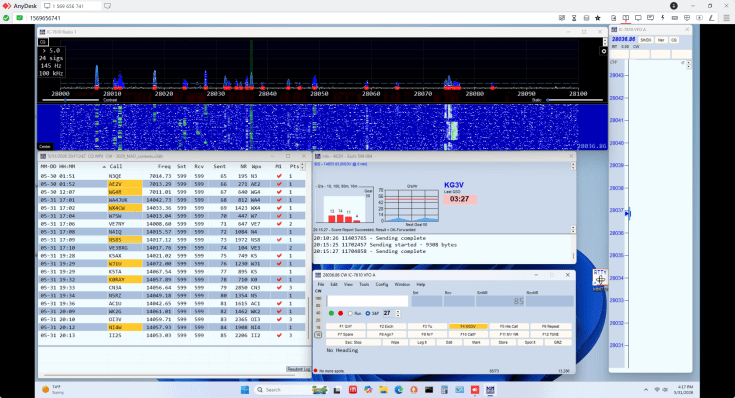Open Windows Start button
This screenshot has width=735, height=398.
click(245, 390)
